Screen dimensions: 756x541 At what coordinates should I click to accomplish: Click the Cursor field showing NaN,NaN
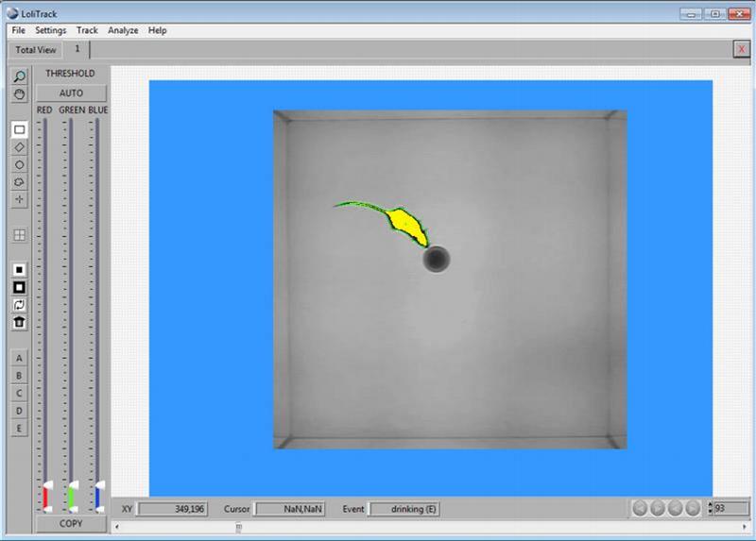point(290,509)
